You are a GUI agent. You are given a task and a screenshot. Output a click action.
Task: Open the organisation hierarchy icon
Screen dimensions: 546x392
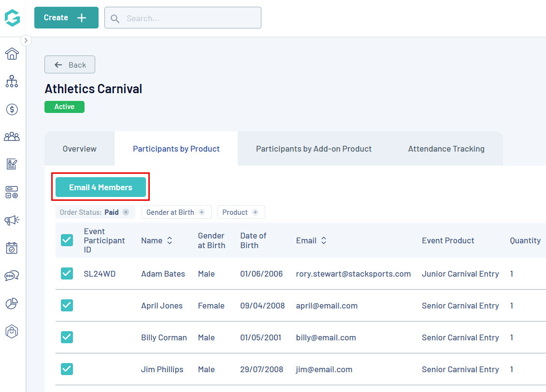(12, 82)
